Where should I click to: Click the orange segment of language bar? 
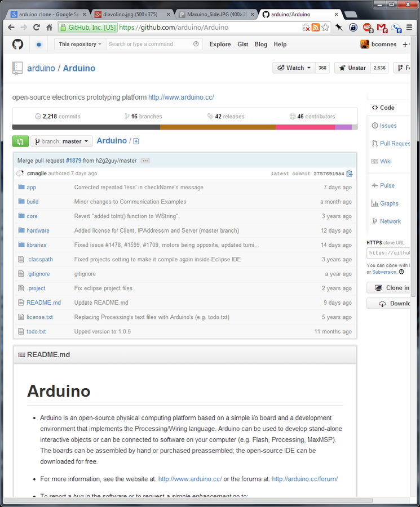click(218, 127)
